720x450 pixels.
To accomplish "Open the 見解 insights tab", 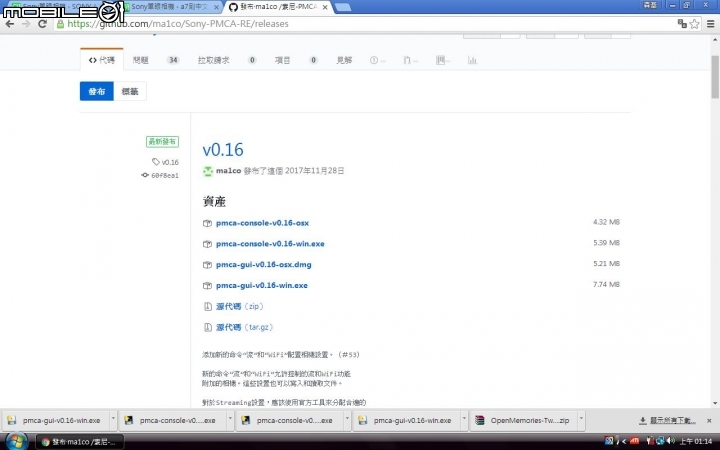I will click(x=344, y=60).
